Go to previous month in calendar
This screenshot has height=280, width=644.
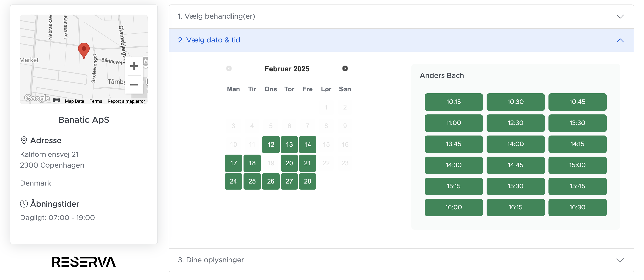(x=229, y=68)
